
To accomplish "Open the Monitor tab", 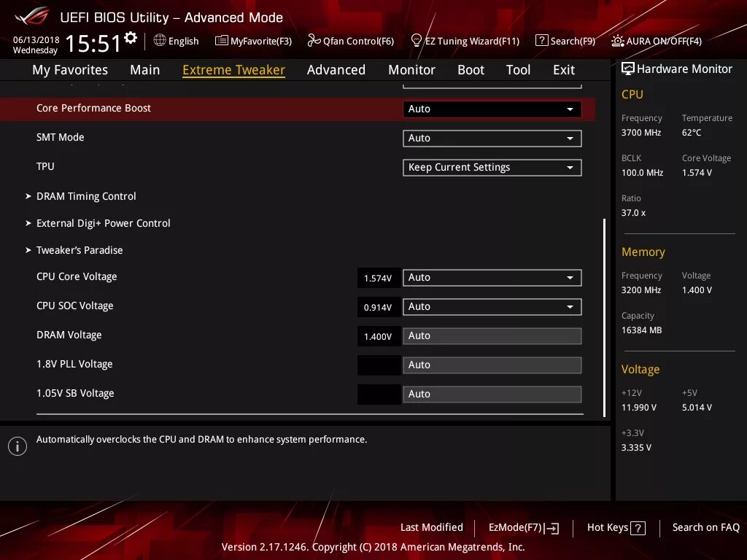I will [x=411, y=70].
